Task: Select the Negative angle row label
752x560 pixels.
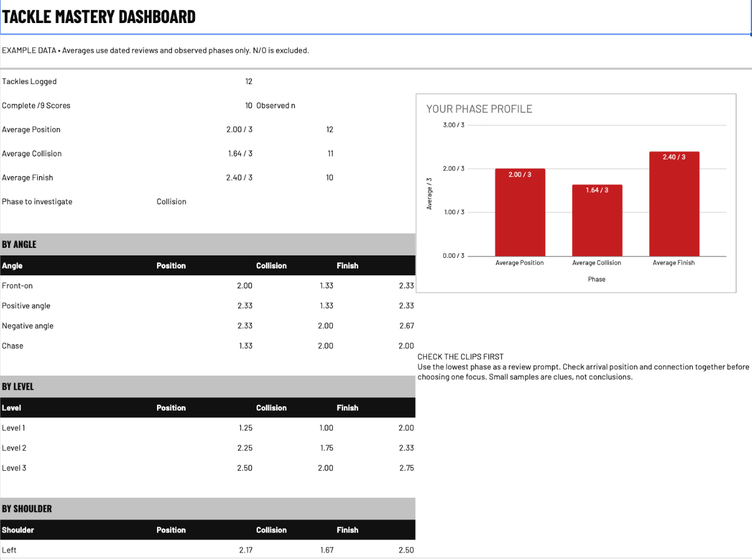Action: (x=27, y=326)
